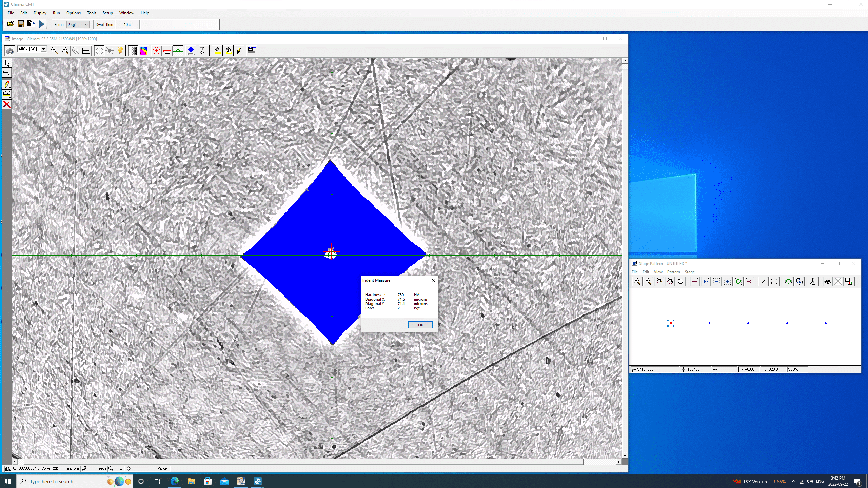Click the color palette pseudo-color icon
Screen dimensions: 868x488
144,51
